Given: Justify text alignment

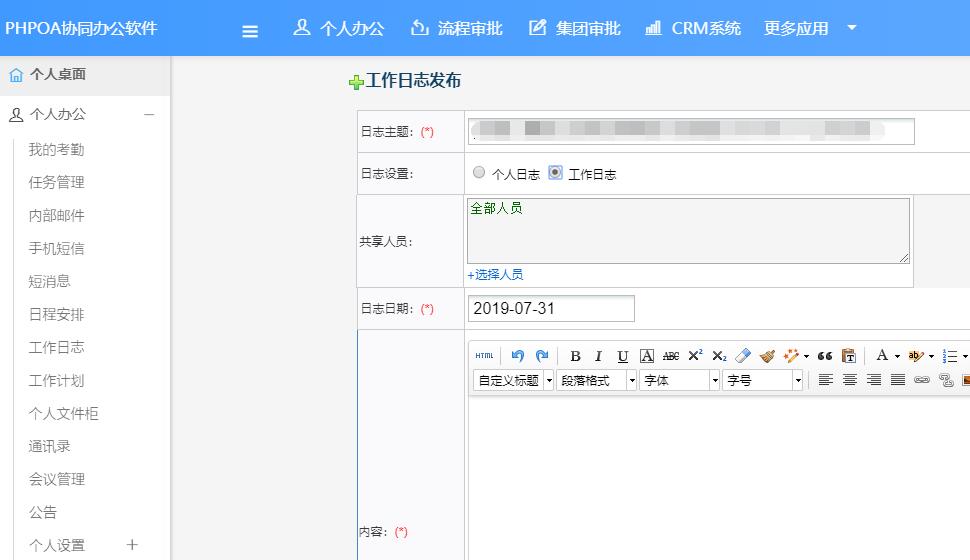Looking at the screenshot, I should [898, 380].
